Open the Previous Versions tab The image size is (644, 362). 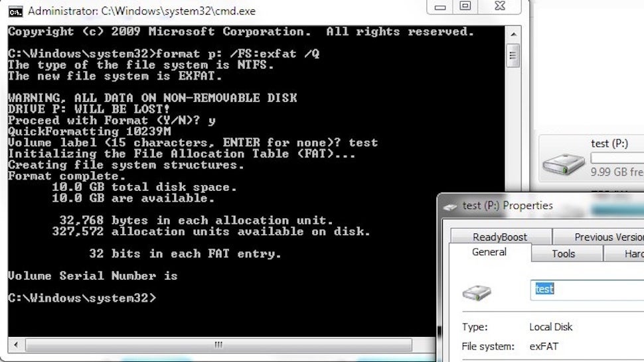pos(599,237)
